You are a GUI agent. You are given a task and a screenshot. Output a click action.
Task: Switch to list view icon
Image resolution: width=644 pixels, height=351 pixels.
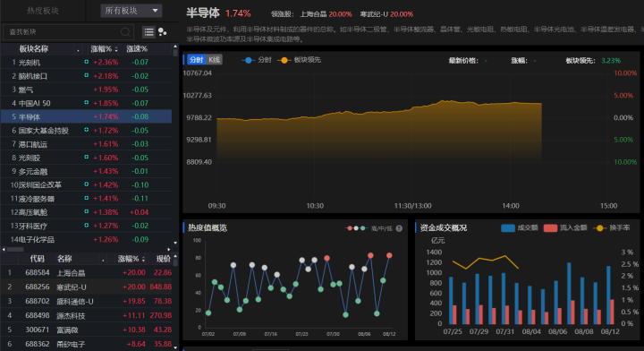coord(148,32)
